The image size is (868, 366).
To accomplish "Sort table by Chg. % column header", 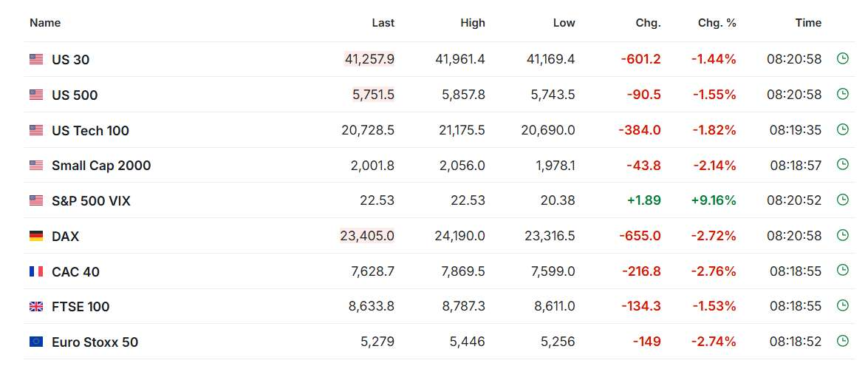I will pyautogui.click(x=717, y=23).
